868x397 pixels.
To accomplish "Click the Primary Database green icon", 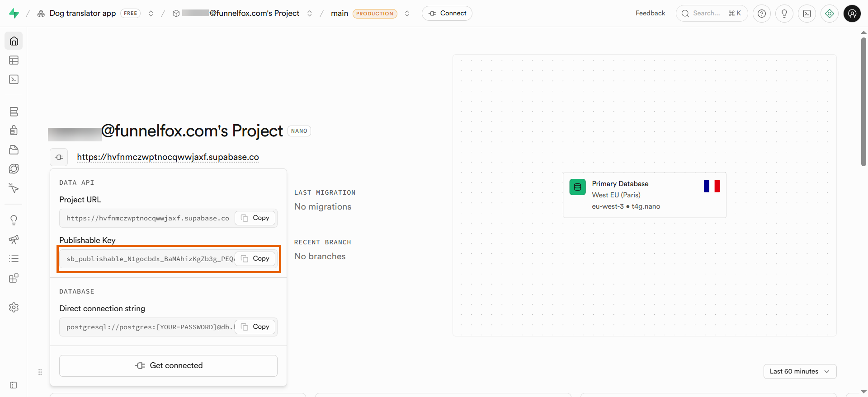I will (x=578, y=187).
